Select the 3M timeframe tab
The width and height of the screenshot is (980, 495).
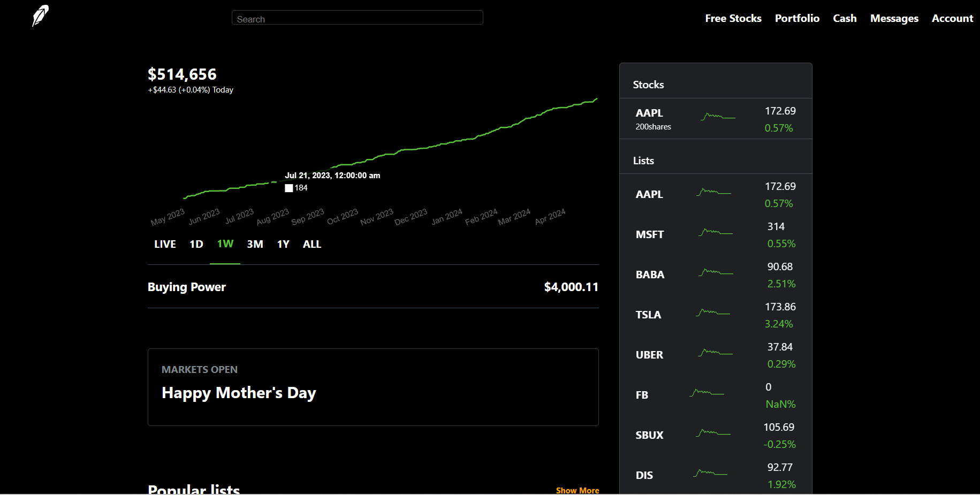tap(255, 244)
